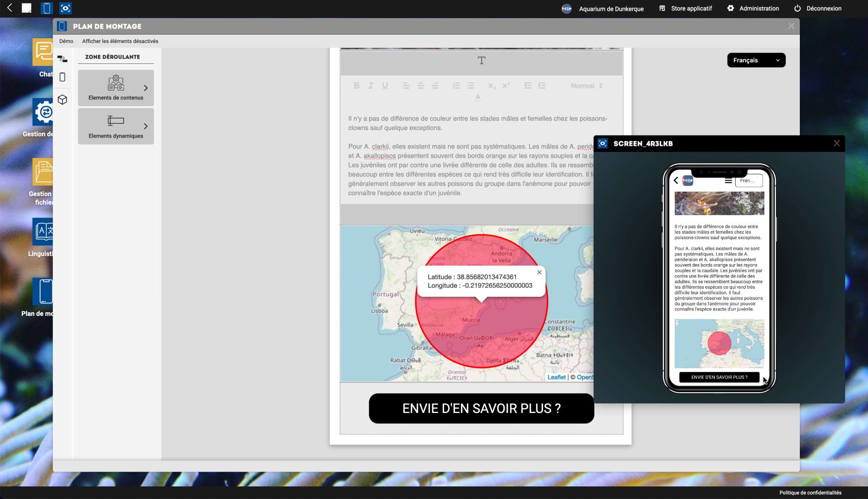Expand Elements dynamiques section

point(116,126)
